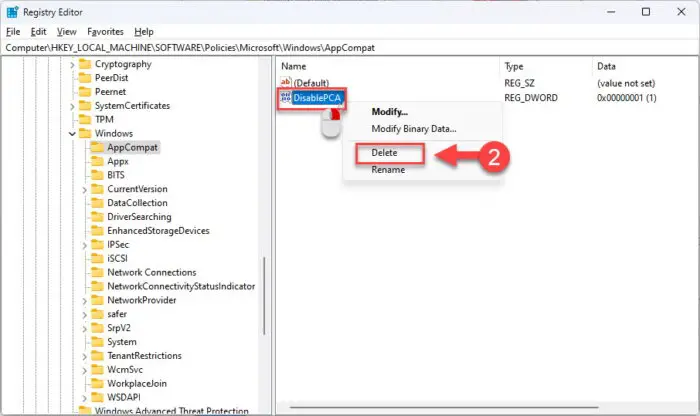700x416 pixels.
Task: Click the System folder icon
Action: click(x=97, y=342)
